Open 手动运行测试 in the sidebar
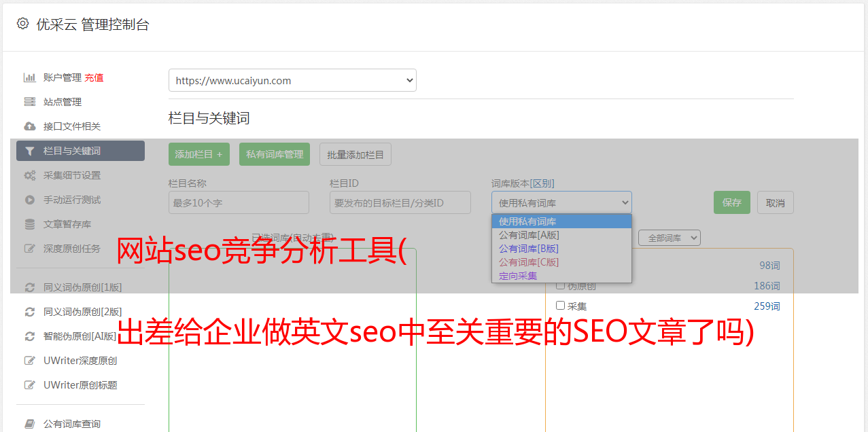 click(72, 200)
